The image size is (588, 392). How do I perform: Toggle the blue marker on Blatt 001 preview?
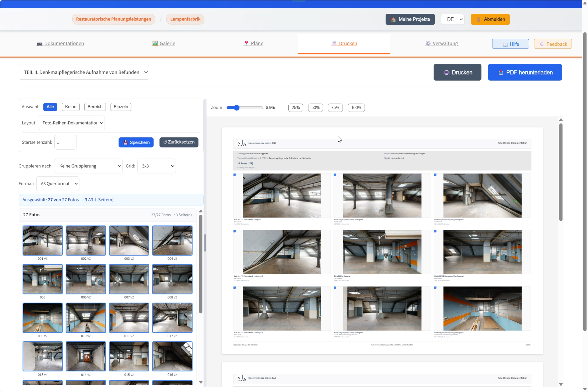pyautogui.click(x=235, y=175)
